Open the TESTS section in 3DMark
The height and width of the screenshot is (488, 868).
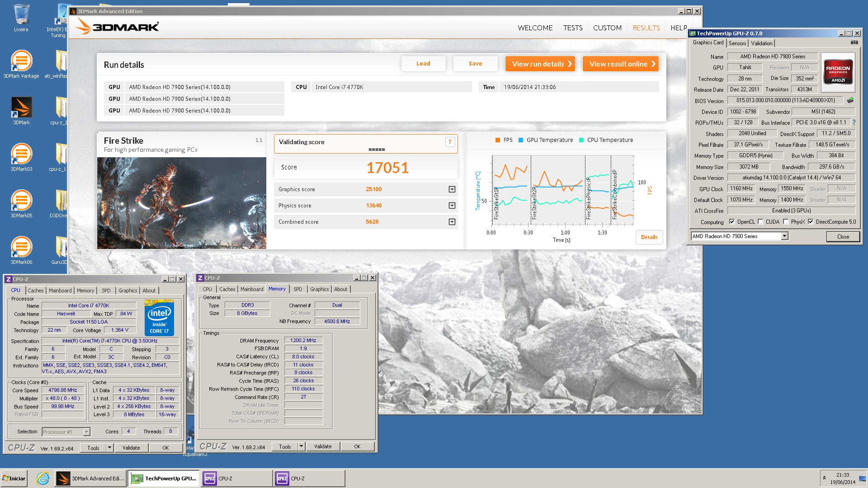[572, 28]
